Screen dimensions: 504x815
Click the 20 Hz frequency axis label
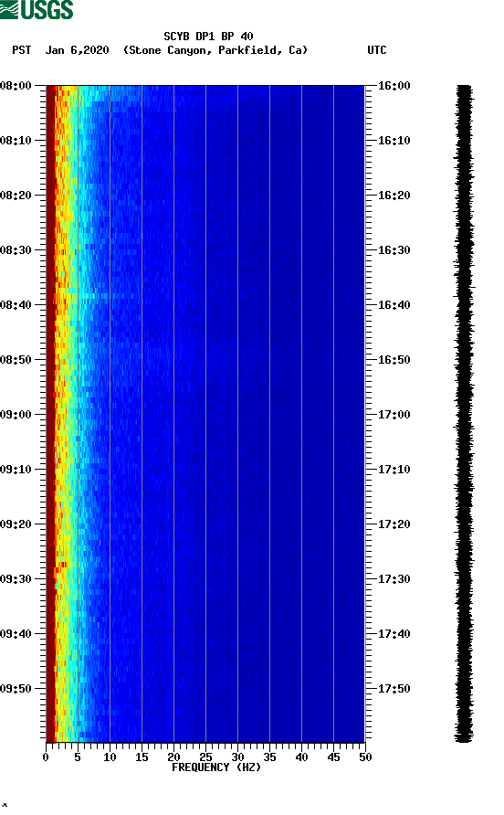click(173, 757)
